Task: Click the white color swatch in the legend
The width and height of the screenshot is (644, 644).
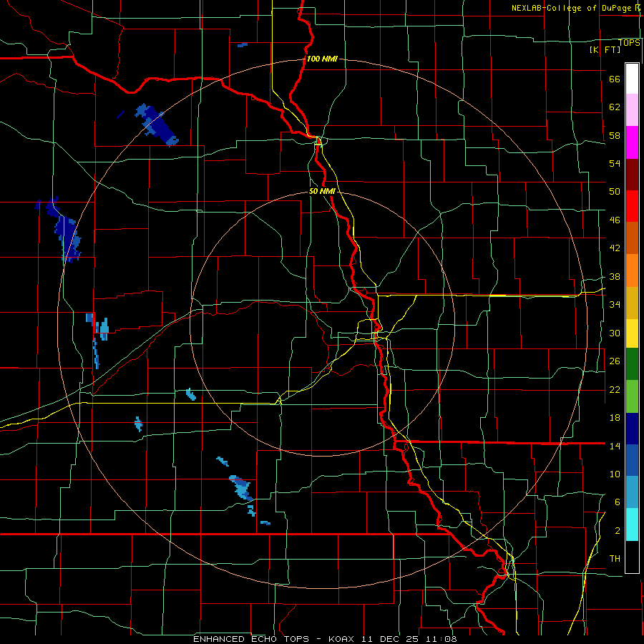Action: tap(632, 79)
